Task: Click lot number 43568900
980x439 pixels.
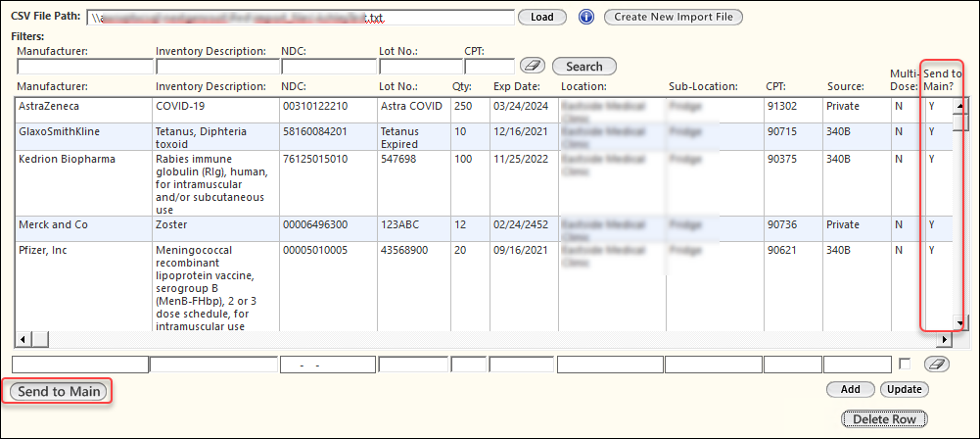Action: pos(403,250)
